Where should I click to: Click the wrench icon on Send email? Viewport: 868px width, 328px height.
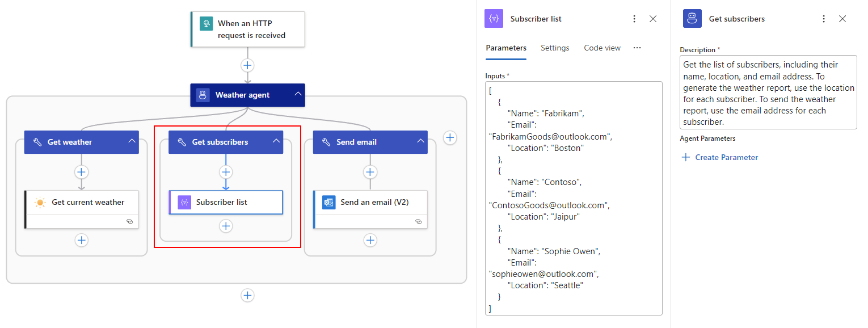pyautogui.click(x=326, y=142)
